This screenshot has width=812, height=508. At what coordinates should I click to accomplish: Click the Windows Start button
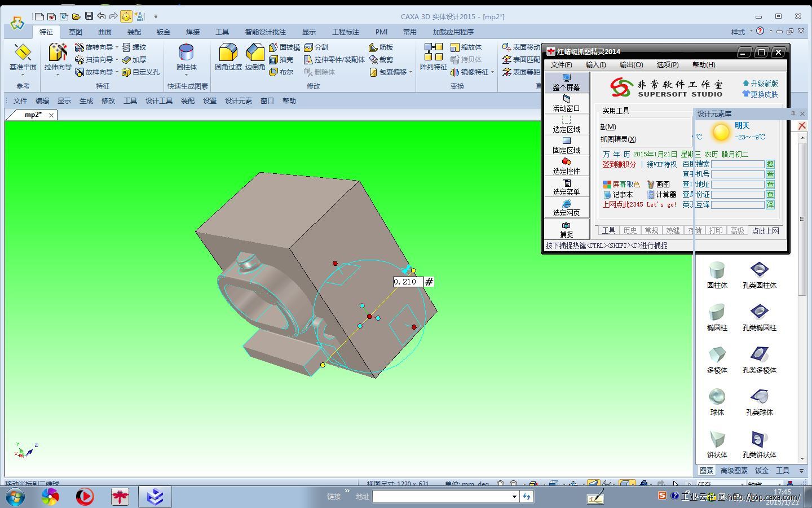(x=15, y=497)
